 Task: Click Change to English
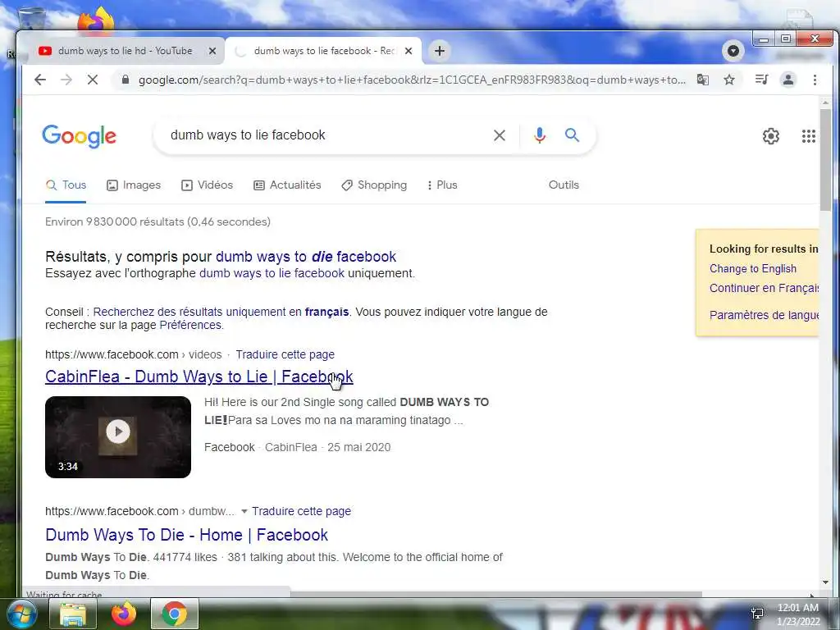click(753, 268)
